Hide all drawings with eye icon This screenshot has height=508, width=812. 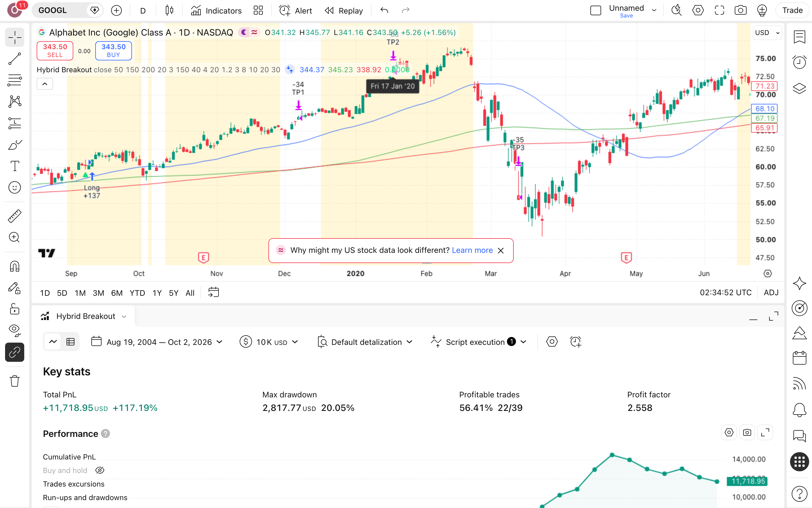14,330
